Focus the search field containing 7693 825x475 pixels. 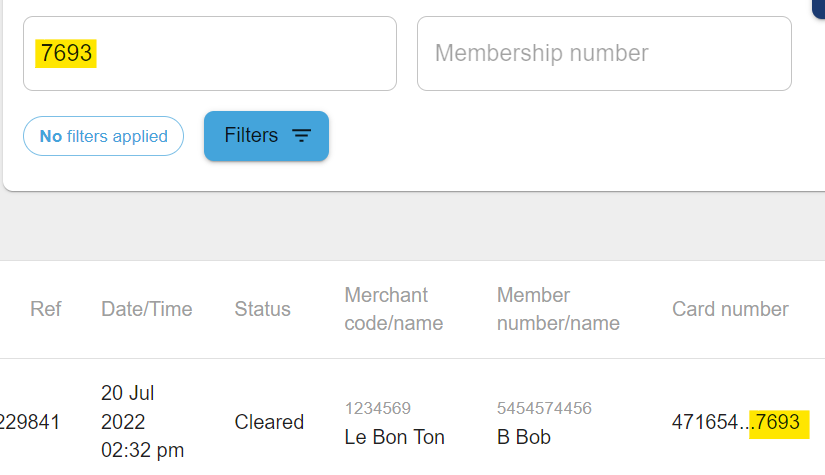[210, 54]
